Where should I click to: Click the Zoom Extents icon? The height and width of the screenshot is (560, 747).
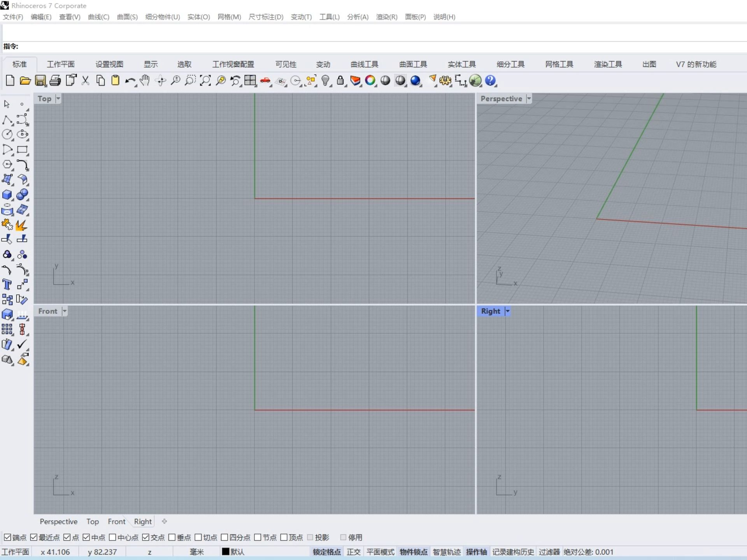[x=205, y=80]
